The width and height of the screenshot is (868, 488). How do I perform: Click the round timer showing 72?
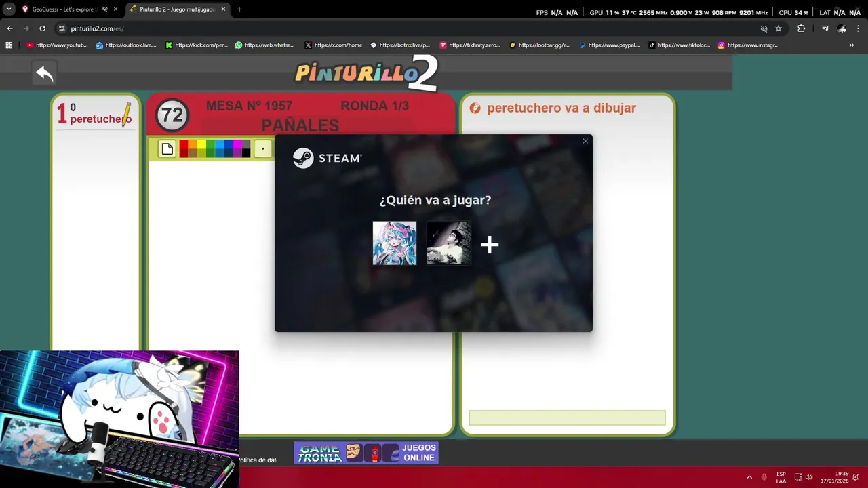coord(172,115)
